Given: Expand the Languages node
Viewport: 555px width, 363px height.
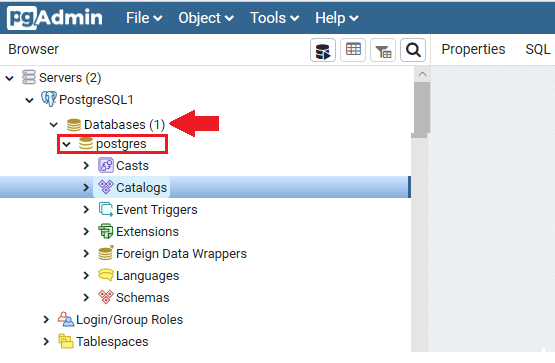Looking at the screenshot, I should click(86, 275).
